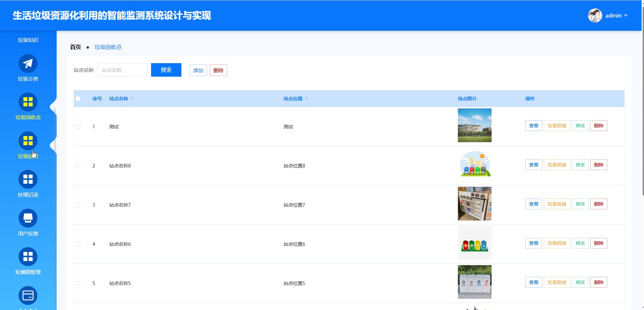Open the 轮播图管理 grid icon

tap(28, 257)
